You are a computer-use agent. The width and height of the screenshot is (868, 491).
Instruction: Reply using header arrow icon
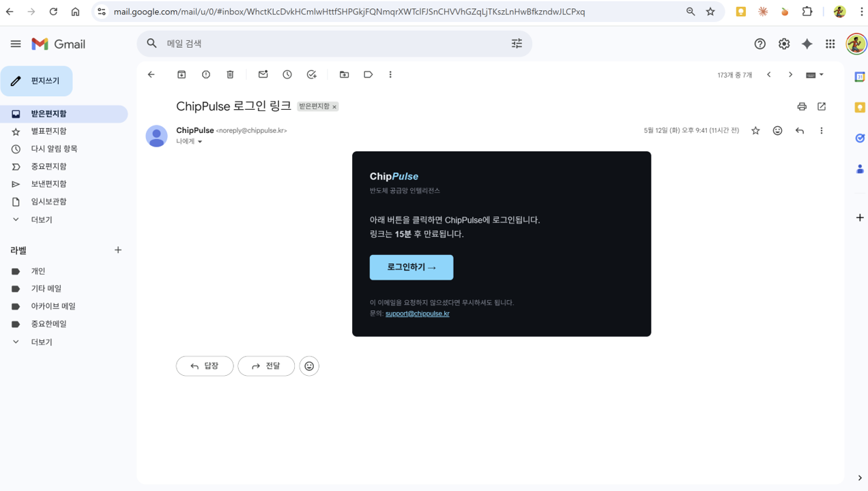[800, 131]
